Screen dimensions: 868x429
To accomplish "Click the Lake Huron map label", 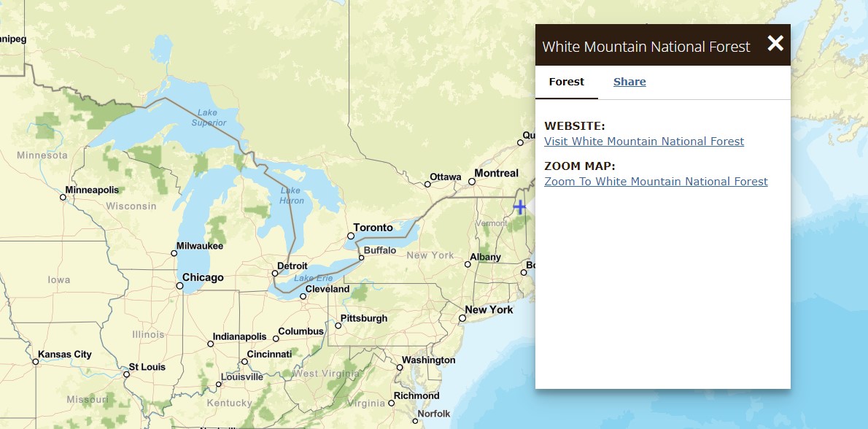I will 292,196.
